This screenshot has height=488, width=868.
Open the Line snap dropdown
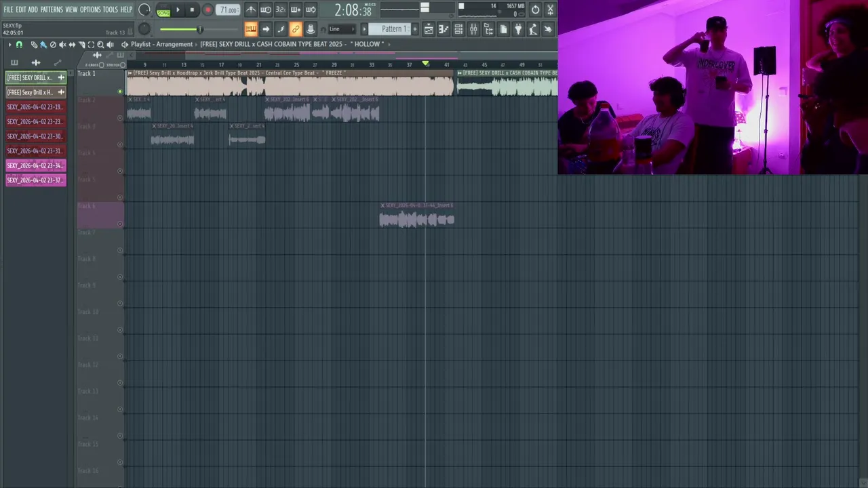coord(342,29)
